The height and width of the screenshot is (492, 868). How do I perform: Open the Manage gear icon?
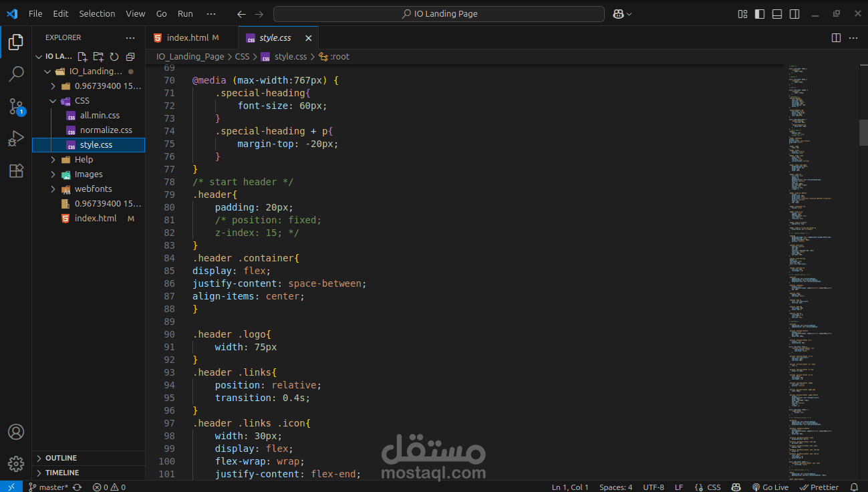16,463
